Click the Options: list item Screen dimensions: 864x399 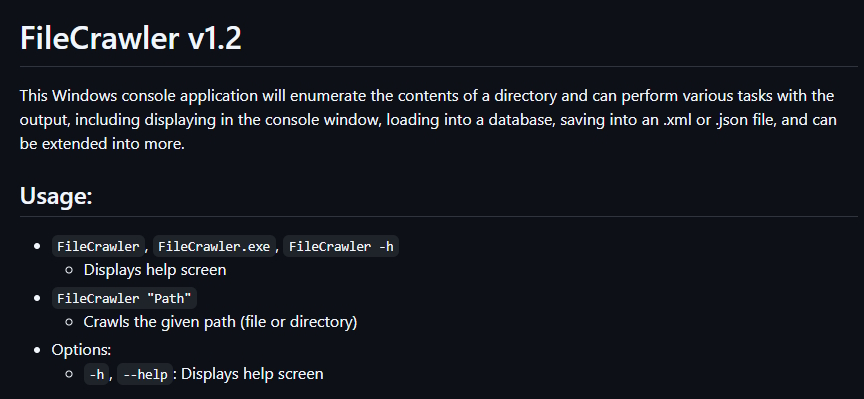[82, 349]
